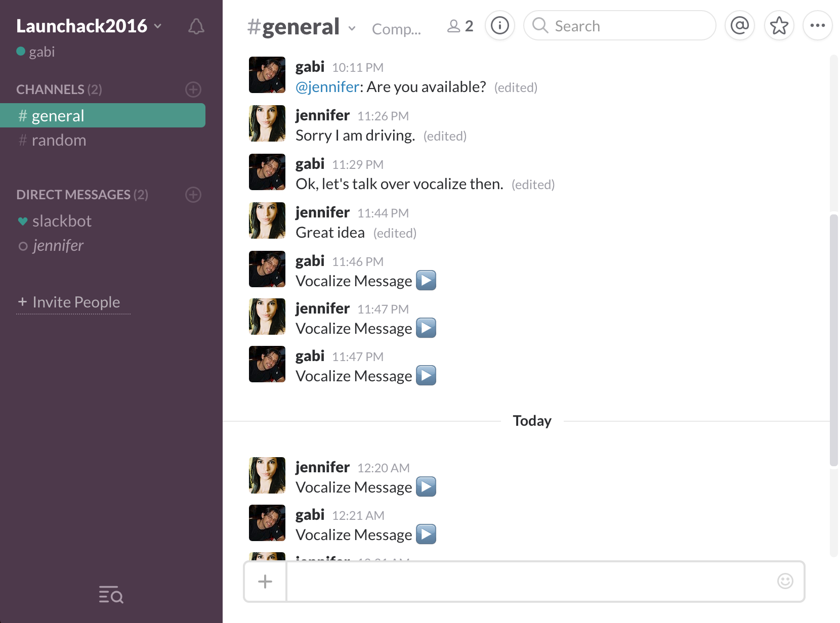Play jennifer's 11:47 PM Vocalize Message
The width and height of the screenshot is (840, 623).
coord(426,328)
